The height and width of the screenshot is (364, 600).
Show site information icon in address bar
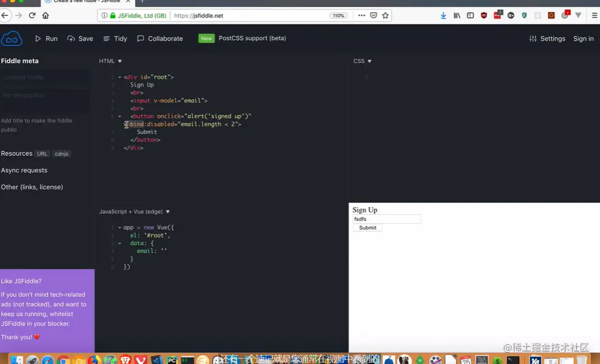[x=104, y=16]
